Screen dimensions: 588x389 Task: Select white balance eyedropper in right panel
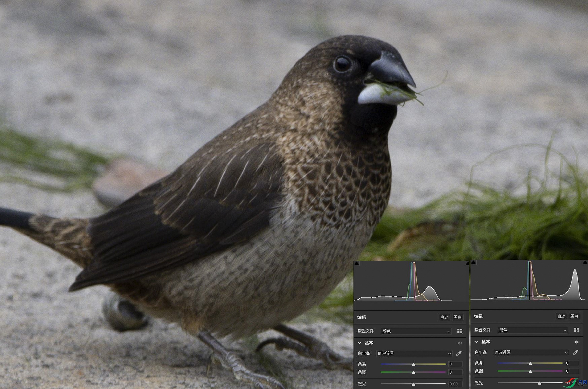pyautogui.click(x=575, y=352)
